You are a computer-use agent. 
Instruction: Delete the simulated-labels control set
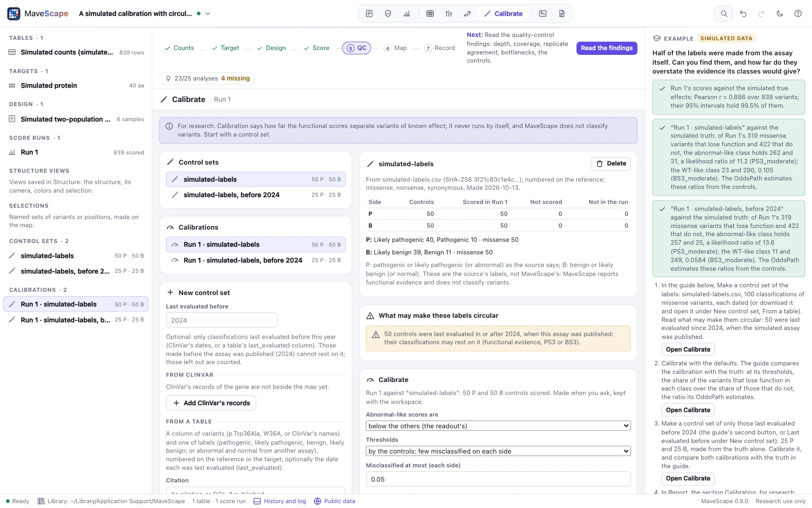[611, 163]
